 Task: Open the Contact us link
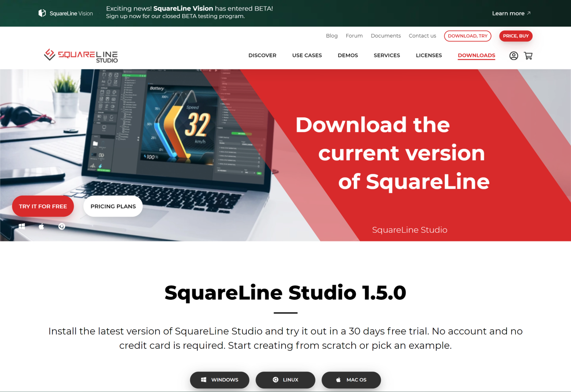[422, 36]
